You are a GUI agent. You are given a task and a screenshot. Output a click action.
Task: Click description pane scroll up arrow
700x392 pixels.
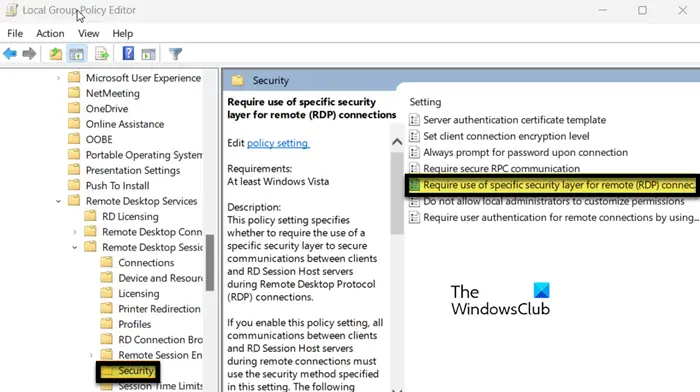click(x=397, y=142)
